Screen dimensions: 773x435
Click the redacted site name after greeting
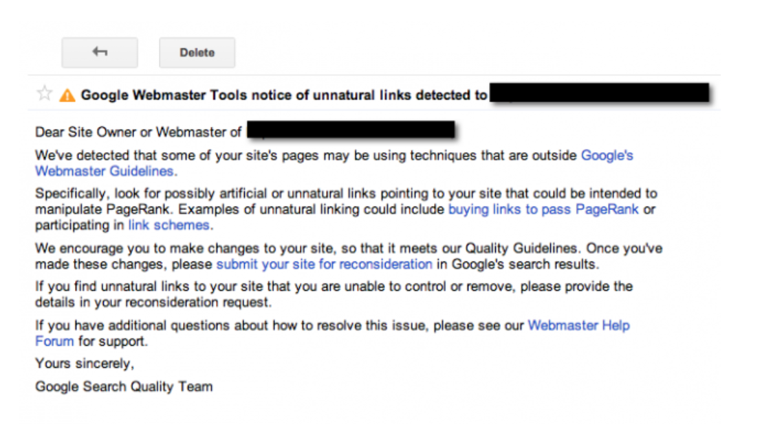(351, 130)
